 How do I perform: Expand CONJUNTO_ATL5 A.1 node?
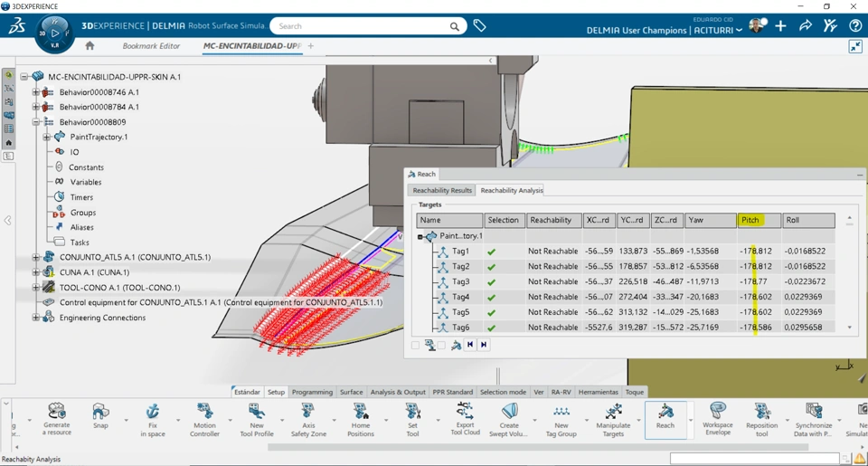tap(35, 257)
